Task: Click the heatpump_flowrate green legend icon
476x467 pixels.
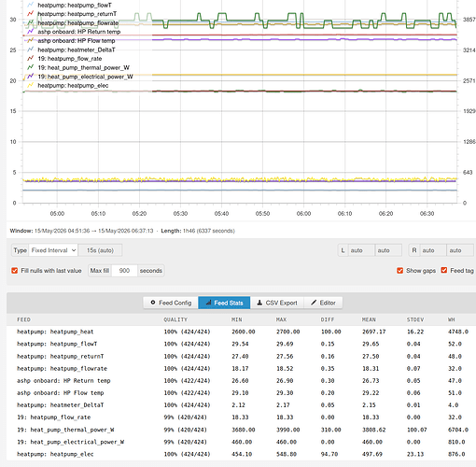Action: [x=30, y=22]
